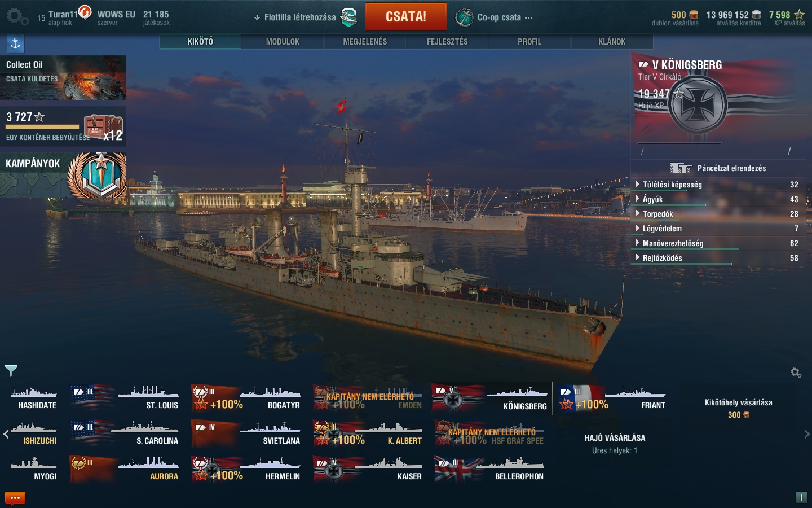This screenshot has width=812, height=508.
Task: Click Kikötőhely vásárlása for 300 doubloons
Action: [738, 408]
